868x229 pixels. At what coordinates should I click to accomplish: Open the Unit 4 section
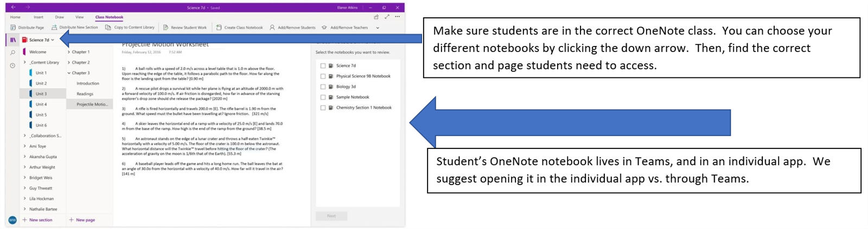pos(41,104)
